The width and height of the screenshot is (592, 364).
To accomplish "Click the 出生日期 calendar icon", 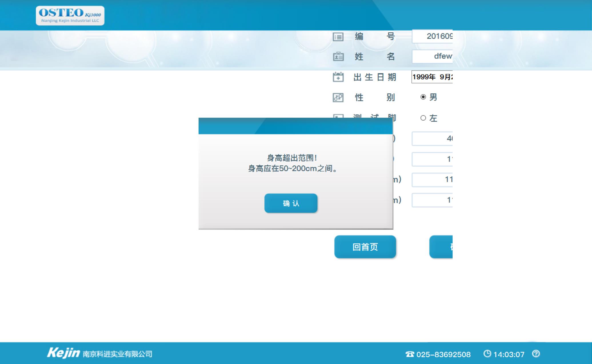I will [x=338, y=77].
